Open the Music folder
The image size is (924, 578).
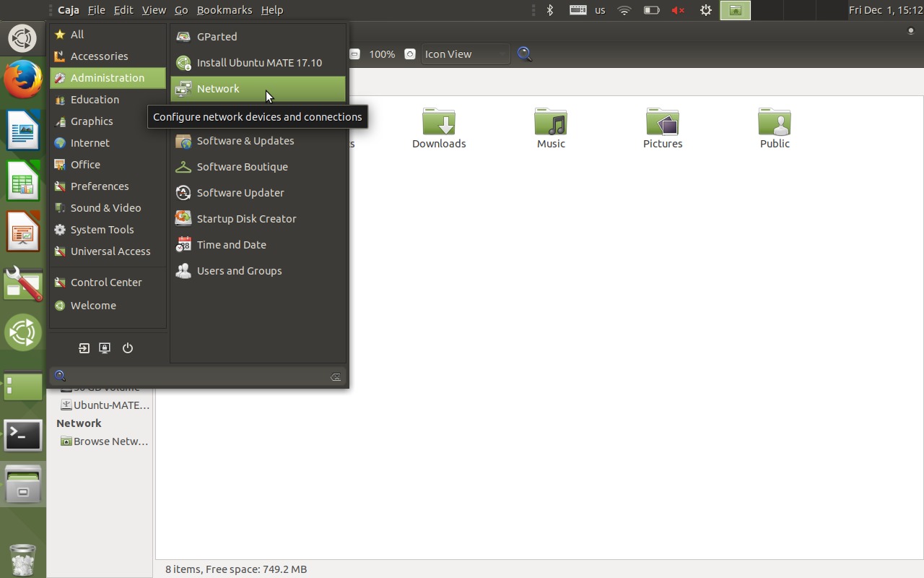pyautogui.click(x=551, y=129)
